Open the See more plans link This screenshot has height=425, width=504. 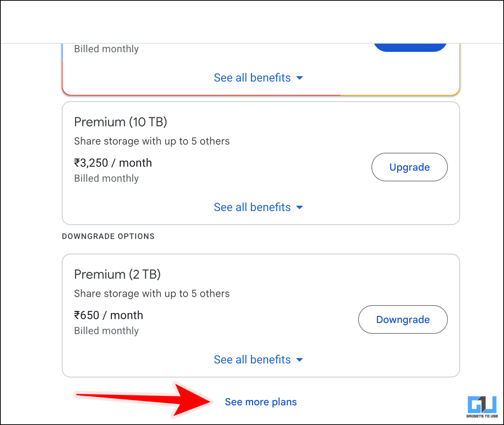261,402
